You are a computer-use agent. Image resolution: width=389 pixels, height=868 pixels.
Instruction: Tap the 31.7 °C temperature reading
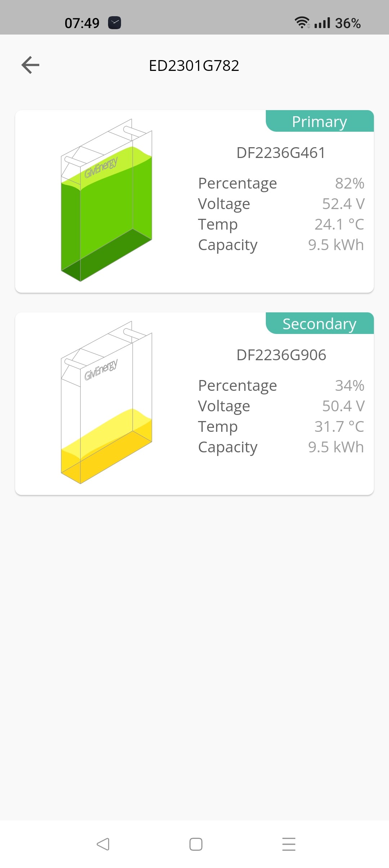click(339, 427)
